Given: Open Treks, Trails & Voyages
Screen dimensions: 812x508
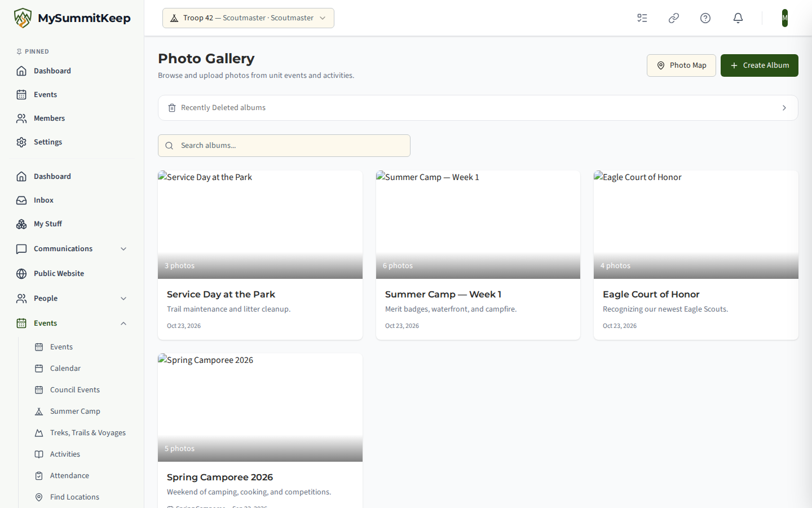Looking at the screenshot, I should (81, 433).
